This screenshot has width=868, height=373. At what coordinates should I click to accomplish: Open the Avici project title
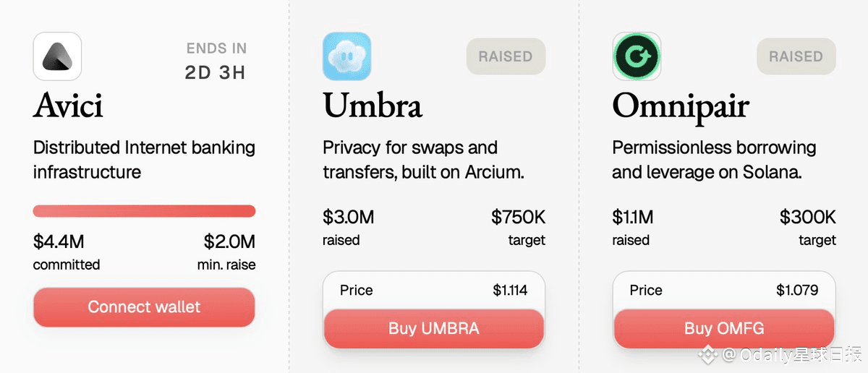point(68,106)
